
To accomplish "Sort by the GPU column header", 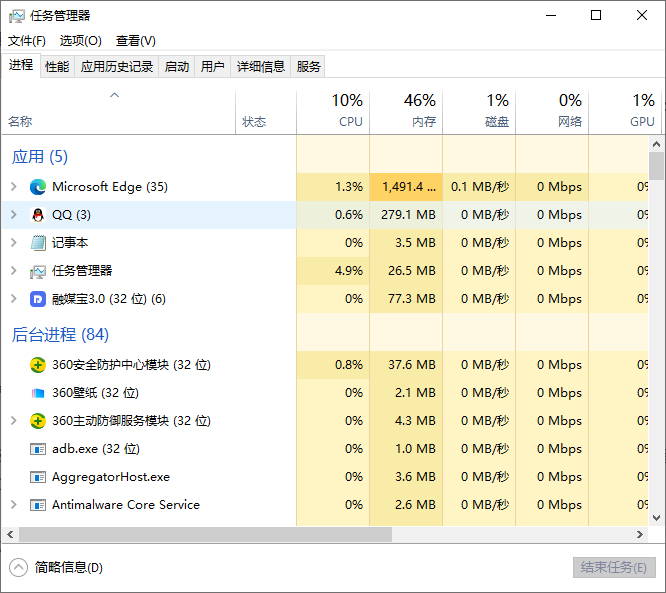I will click(625, 113).
